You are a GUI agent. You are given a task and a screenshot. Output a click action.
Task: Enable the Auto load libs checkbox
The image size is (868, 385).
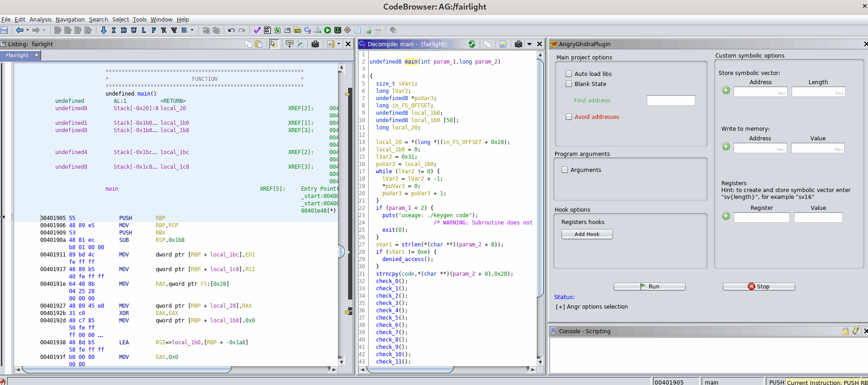click(x=569, y=74)
